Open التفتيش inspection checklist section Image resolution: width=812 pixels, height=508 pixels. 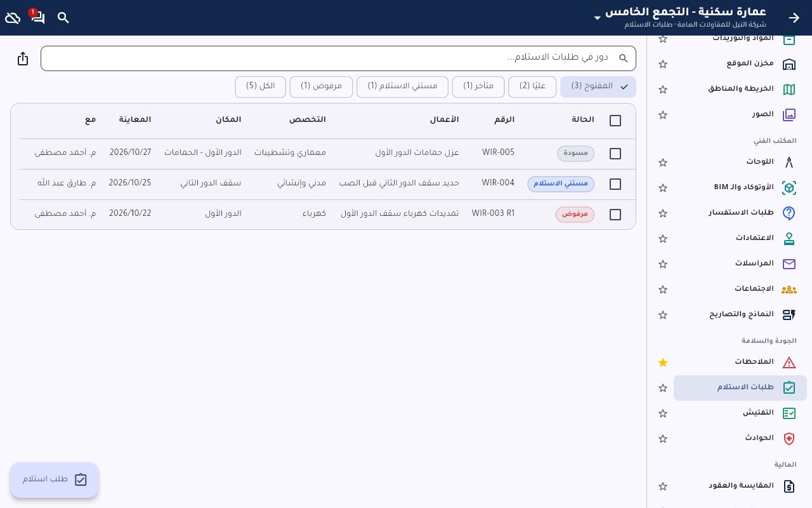(740, 413)
